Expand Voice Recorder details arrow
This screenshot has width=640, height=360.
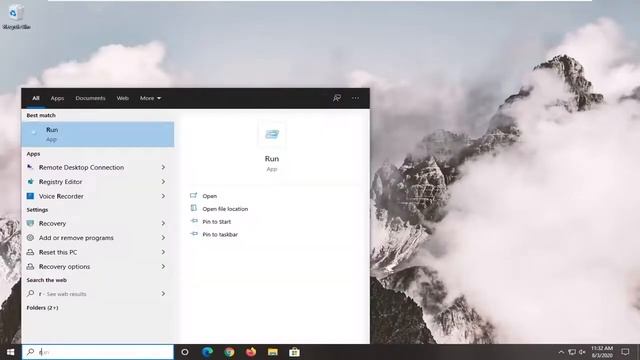click(x=163, y=196)
